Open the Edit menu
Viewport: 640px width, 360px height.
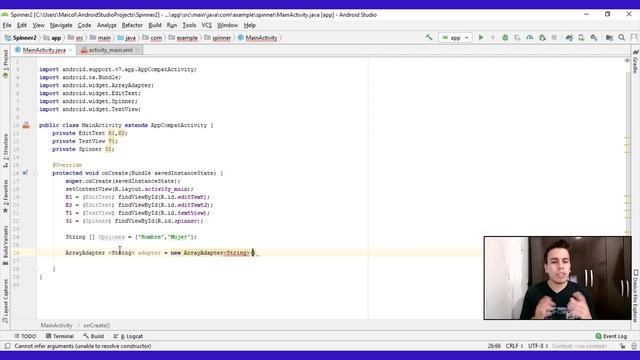[x=22, y=25]
